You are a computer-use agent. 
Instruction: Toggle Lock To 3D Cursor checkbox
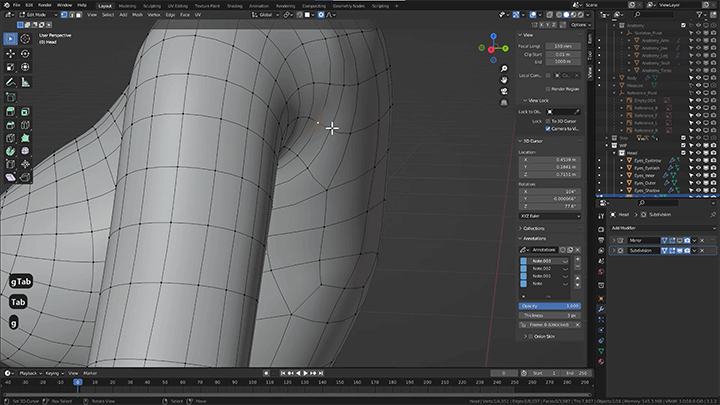pyautogui.click(x=548, y=121)
